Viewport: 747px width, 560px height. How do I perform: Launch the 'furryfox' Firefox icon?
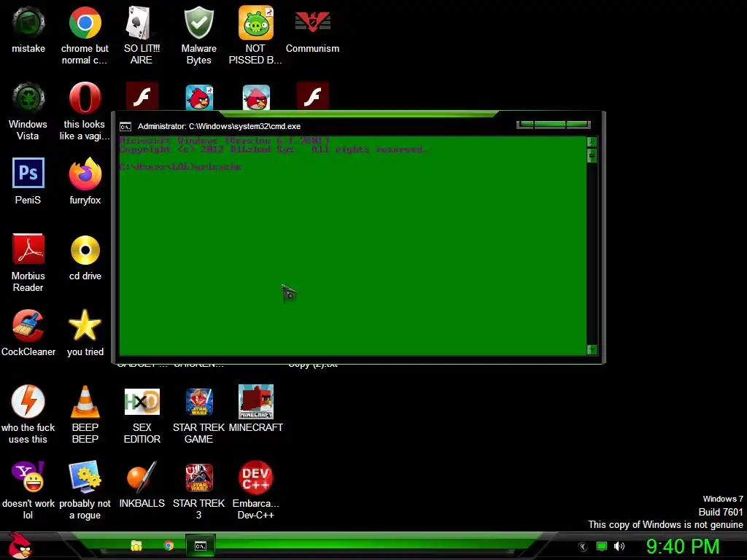[x=85, y=174]
